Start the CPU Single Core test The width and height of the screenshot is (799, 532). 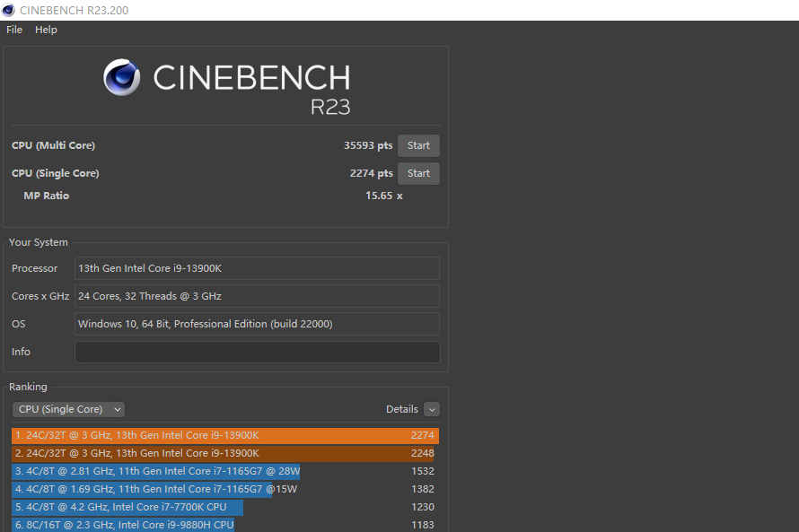[x=418, y=173]
